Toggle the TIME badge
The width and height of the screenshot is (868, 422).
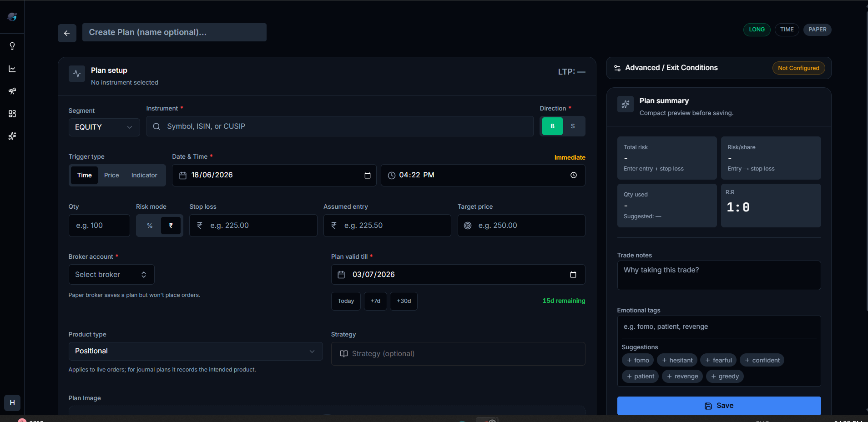(x=787, y=30)
